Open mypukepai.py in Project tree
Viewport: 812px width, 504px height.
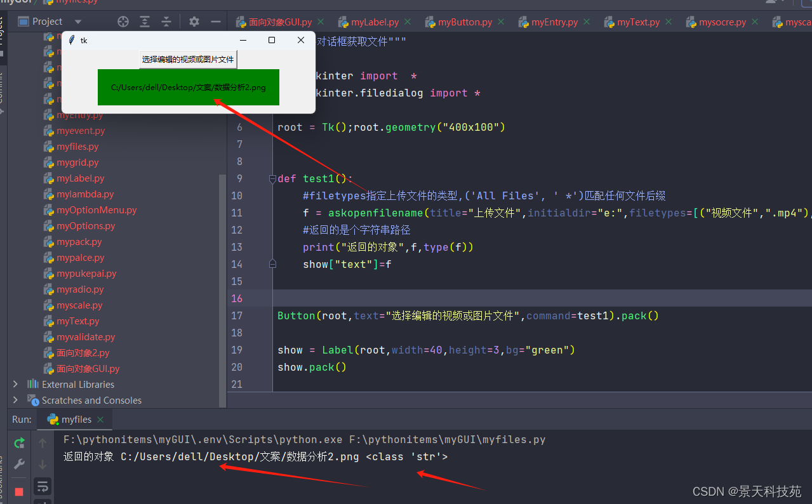(x=86, y=274)
